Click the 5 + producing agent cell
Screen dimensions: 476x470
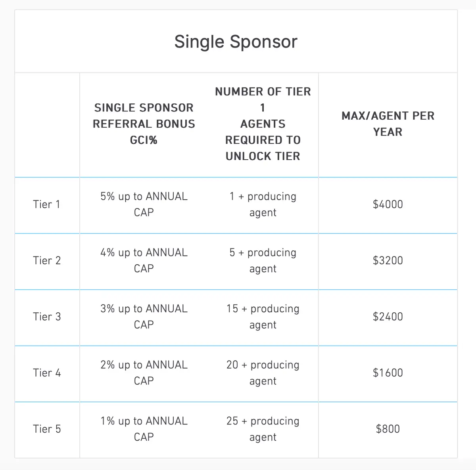263,261
